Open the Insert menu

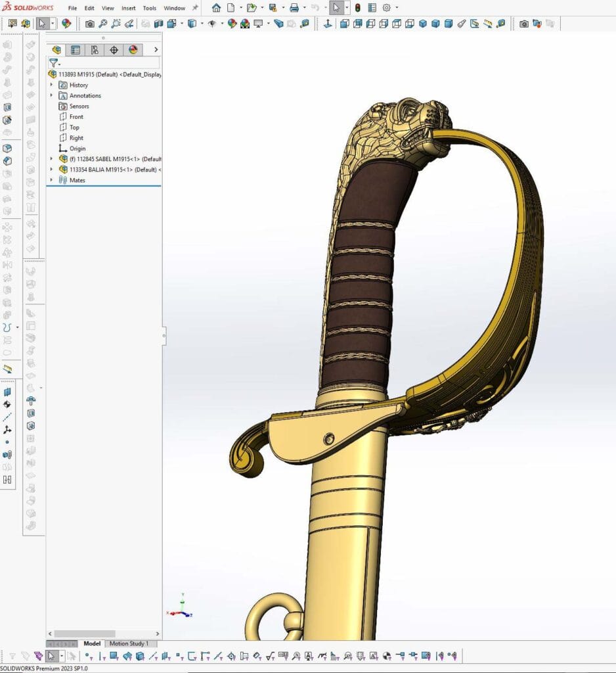click(128, 9)
